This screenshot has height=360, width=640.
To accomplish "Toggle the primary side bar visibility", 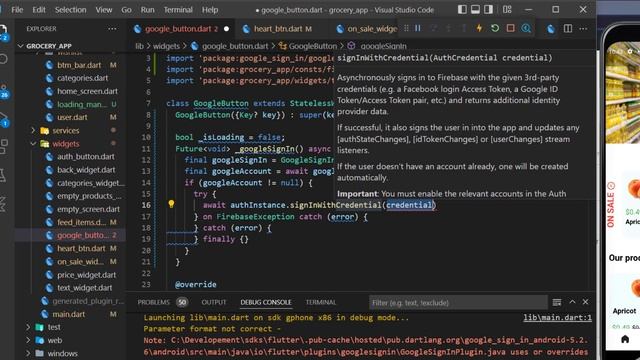I will [x=462, y=9].
